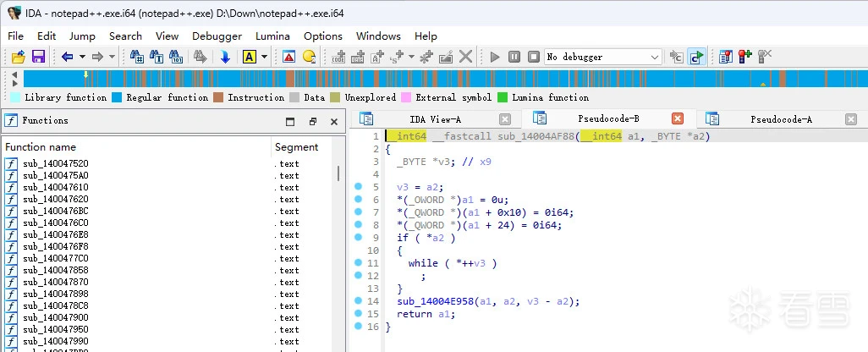868x352 pixels.
Task: Click the convert-to-data toolbar icon
Action: (358, 57)
